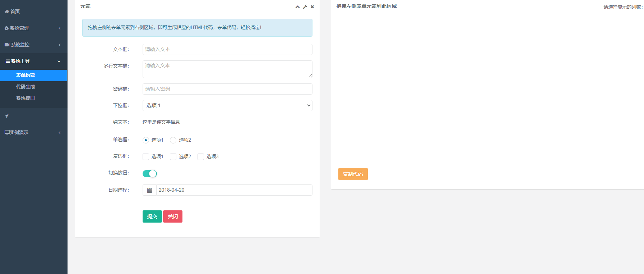Click the date field showing 2018-04-20
The image size is (644, 274).
coord(234,190)
